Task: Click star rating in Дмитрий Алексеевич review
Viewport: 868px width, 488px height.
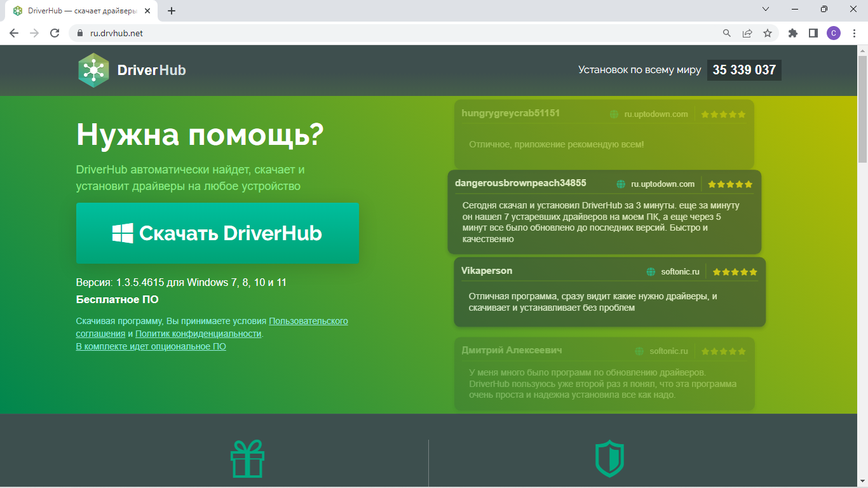Action: pos(724,351)
